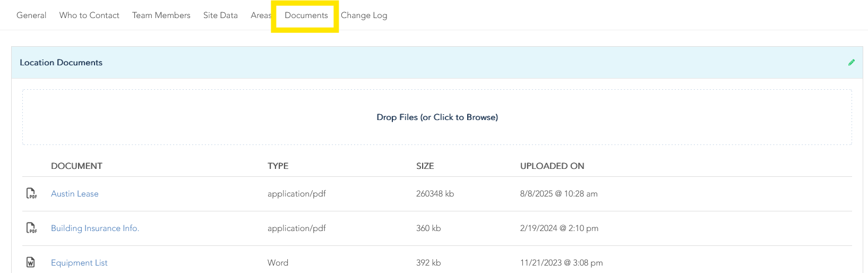The width and height of the screenshot is (868, 273).
Task: Click the Drop Files upload area
Action: tap(437, 117)
